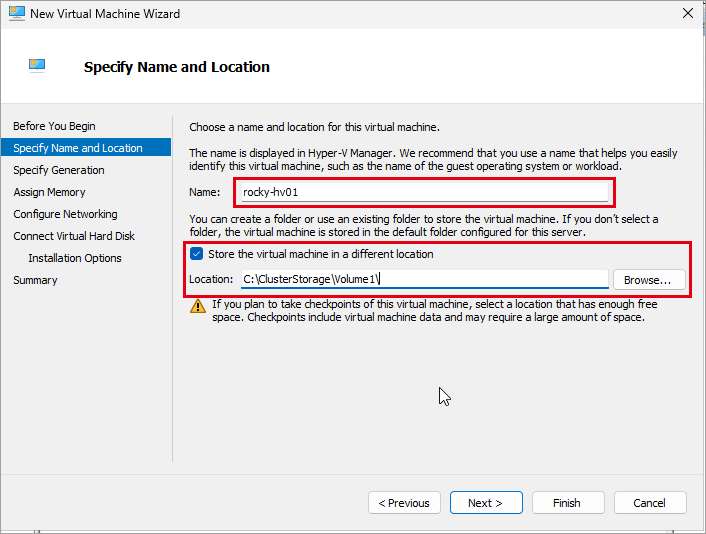
Task: Jump to the Summary step
Action: [x=35, y=280]
